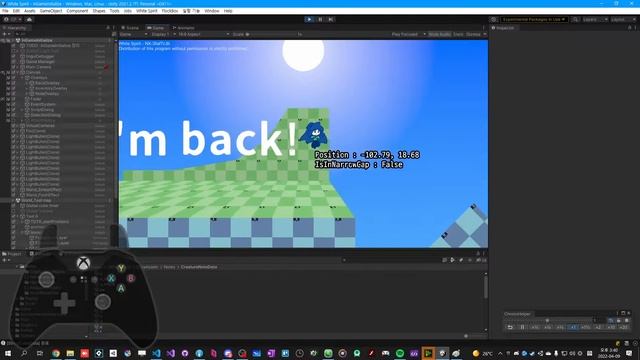Open the Display 1 dropdown
Viewport: 640px width, 360px height.
click(x=162, y=34)
